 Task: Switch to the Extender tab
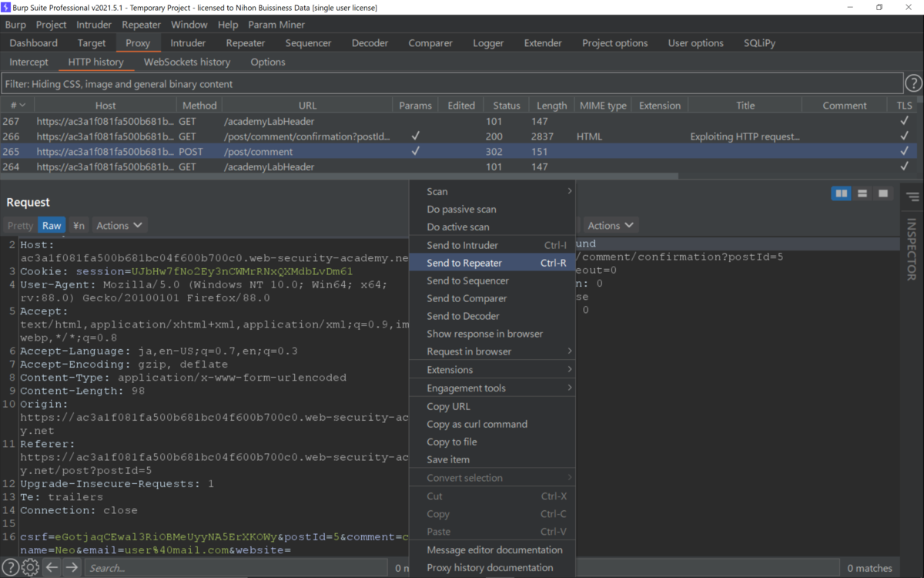(543, 43)
